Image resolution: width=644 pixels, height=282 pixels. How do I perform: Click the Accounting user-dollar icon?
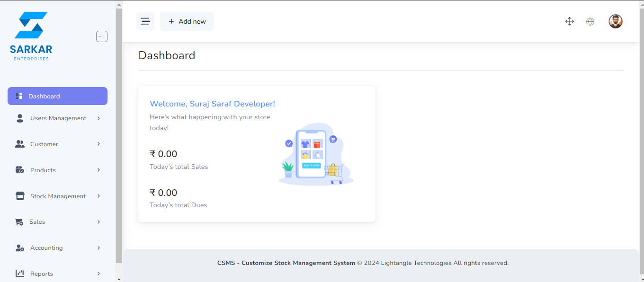point(20,248)
